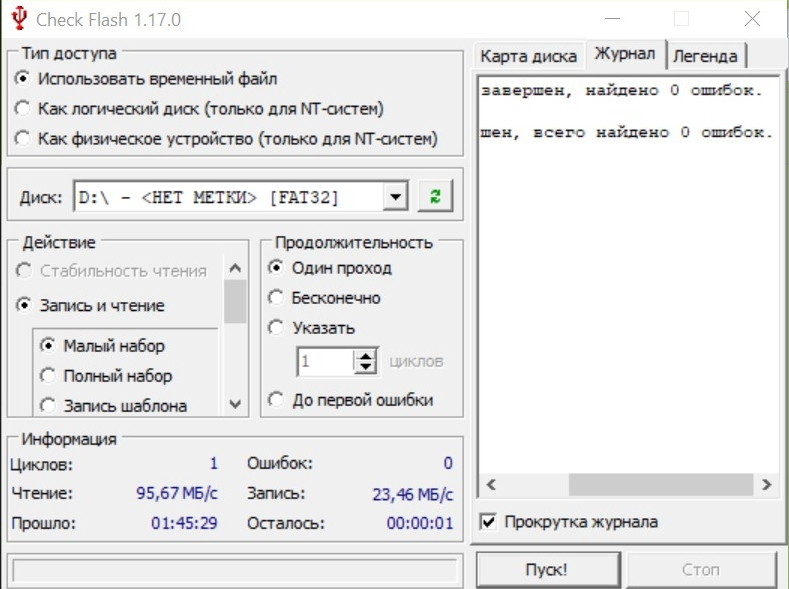Viewport: 789px width, 589px height.
Task: Click the read speed value '95,67 МБ/с'
Action: (177, 493)
